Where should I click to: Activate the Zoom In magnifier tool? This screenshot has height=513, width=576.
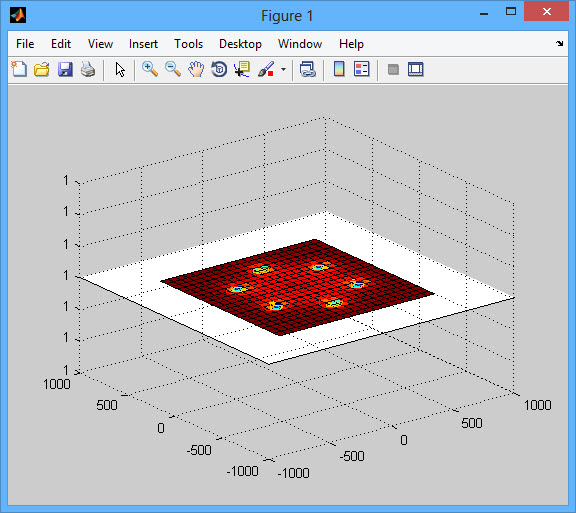pyautogui.click(x=150, y=69)
